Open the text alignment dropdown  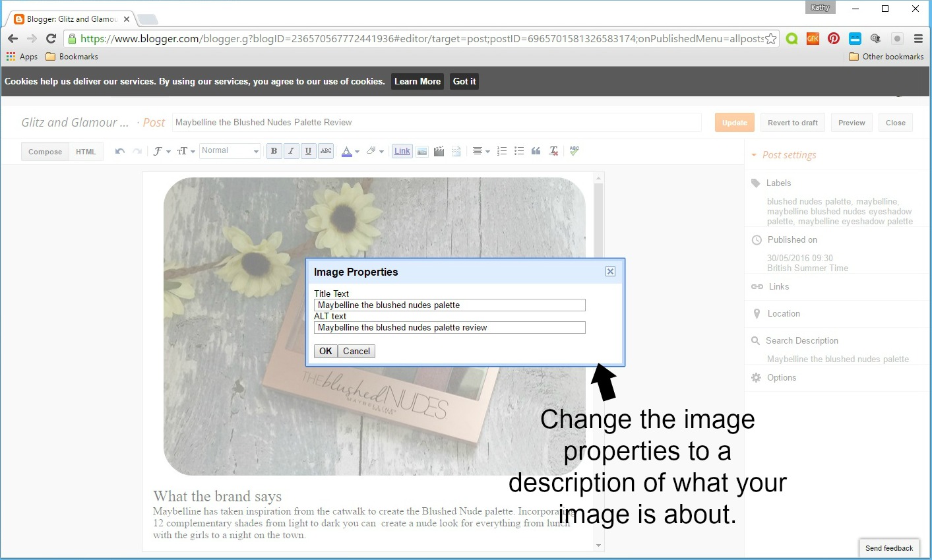point(482,151)
